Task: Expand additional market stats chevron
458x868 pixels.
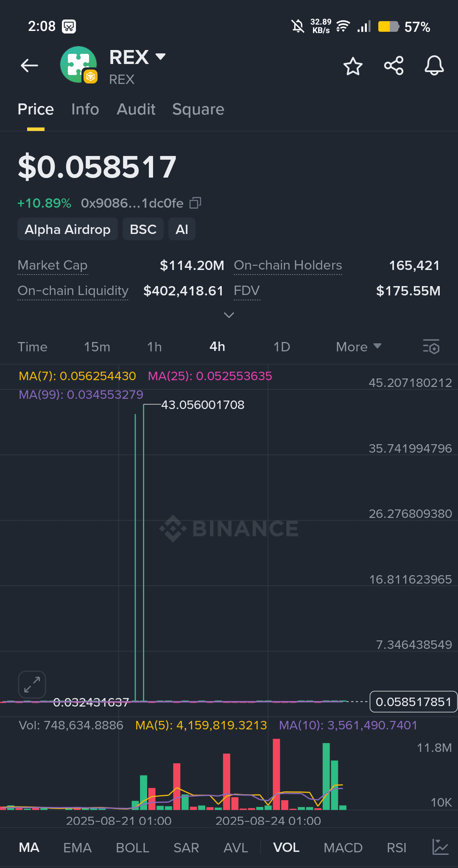Action: pos(229,315)
